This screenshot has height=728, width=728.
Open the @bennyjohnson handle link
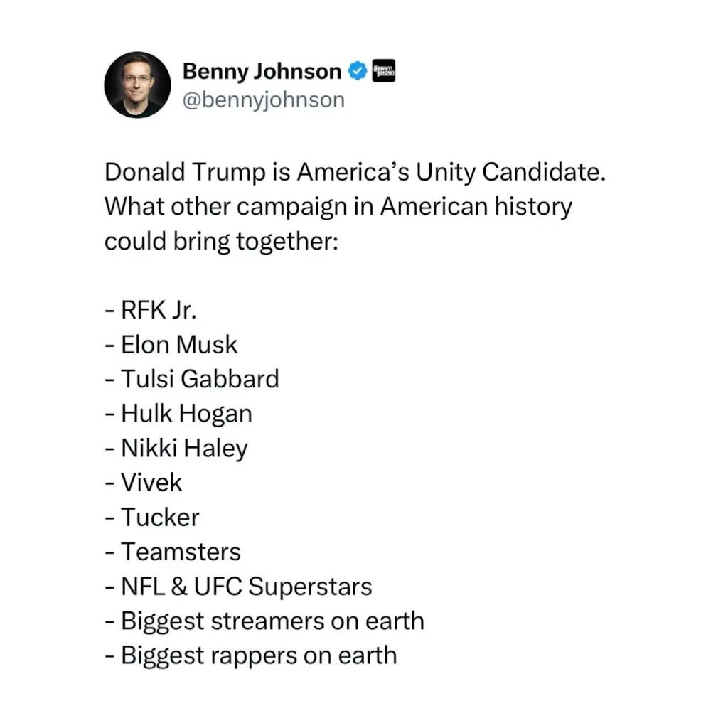coord(263,100)
